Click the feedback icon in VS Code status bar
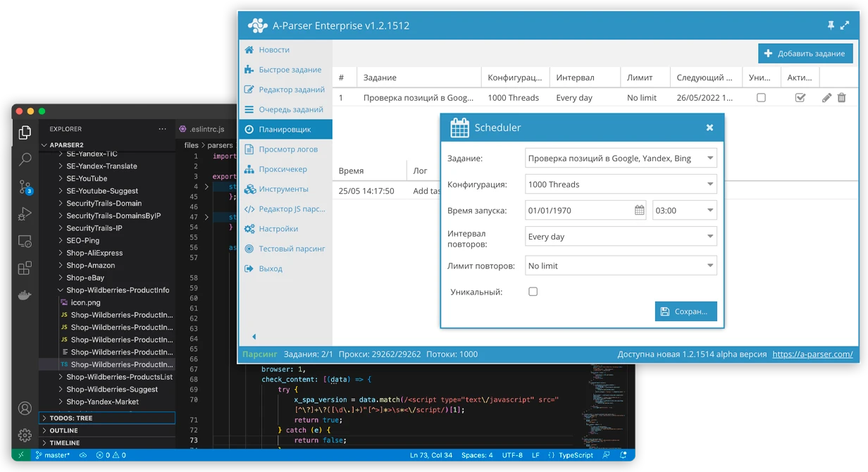 pos(604,455)
